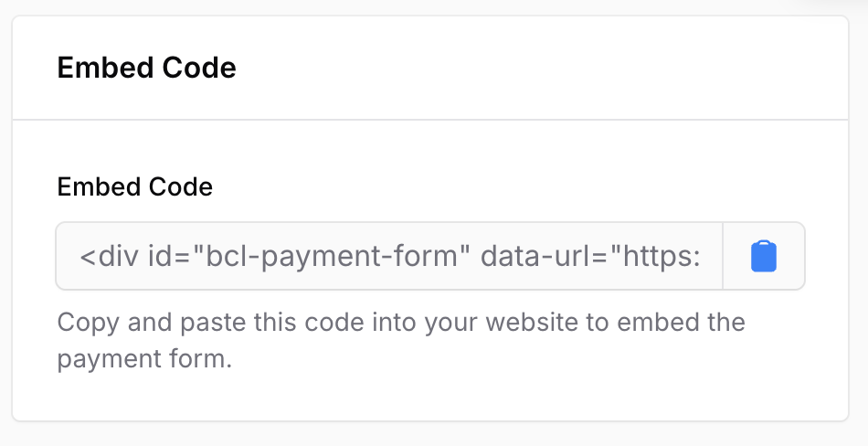Image resolution: width=868 pixels, height=446 pixels.
Task: Click the separator between code field and clipboard
Action: (723, 256)
